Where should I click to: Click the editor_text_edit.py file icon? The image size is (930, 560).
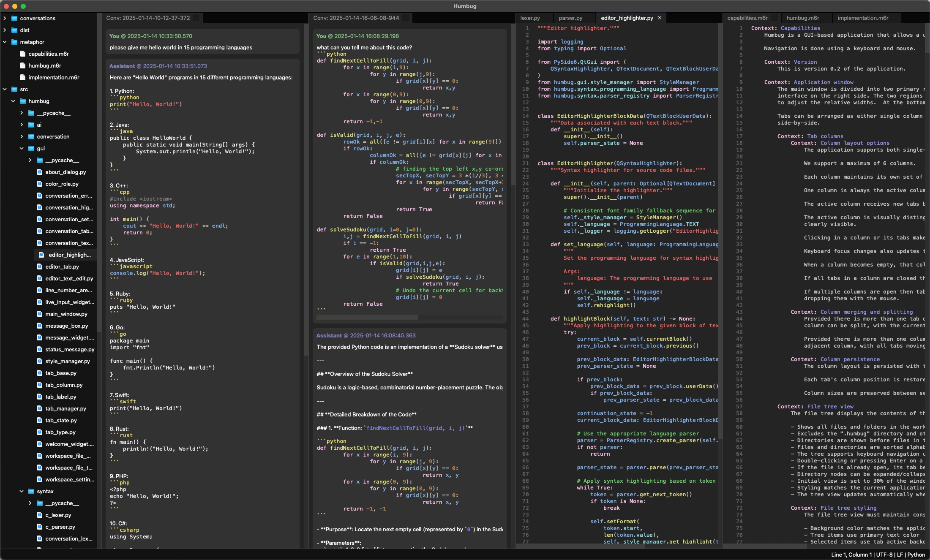coord(40,278)
